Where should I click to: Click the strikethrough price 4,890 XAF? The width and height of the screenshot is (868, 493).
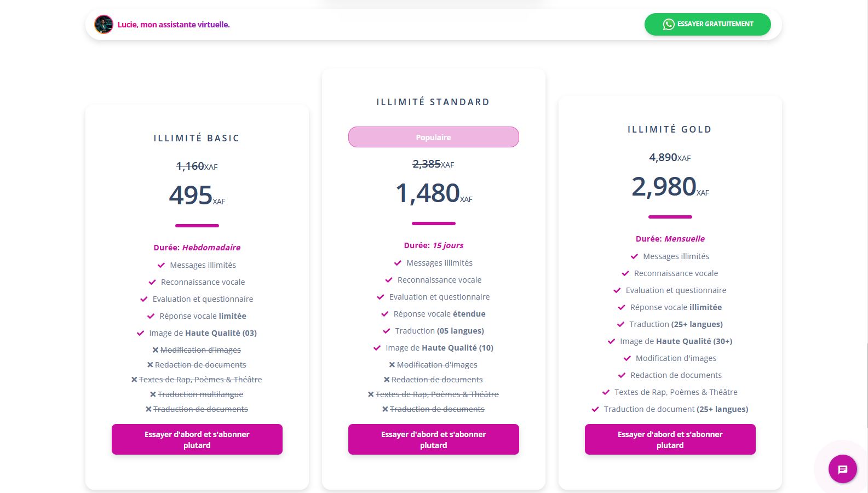click(663, 158)
